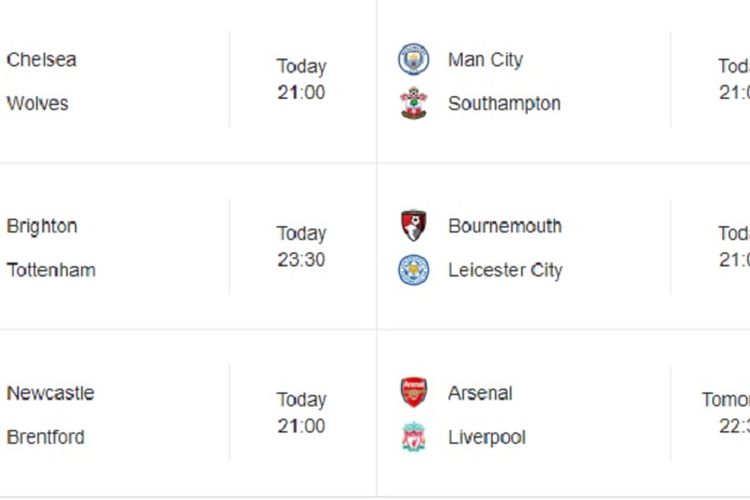750x500 pixels.
Task: Open the Chelsea team name
Action: click(x=42, y=60)
